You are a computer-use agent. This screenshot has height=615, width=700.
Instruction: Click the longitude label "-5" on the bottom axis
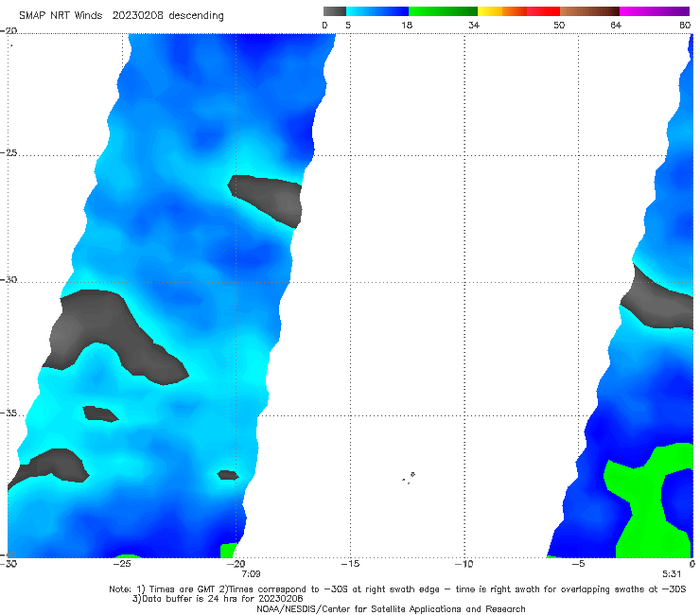pyautogui.click(x=578, y=564)
